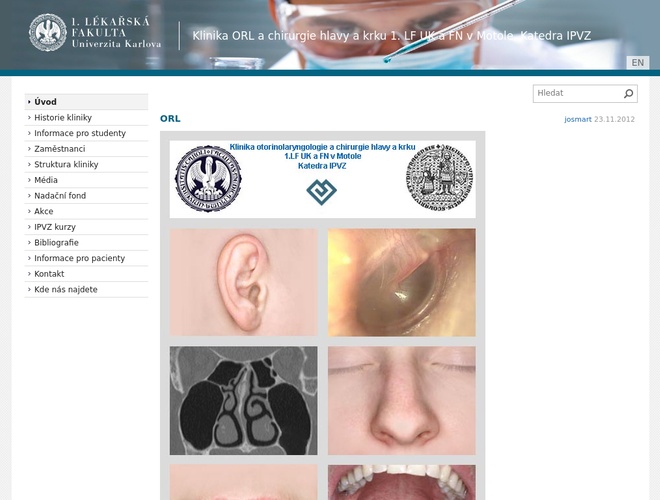Expand the IPVZ kurzy section
This screenshot has height=500, width=660.
55,227
